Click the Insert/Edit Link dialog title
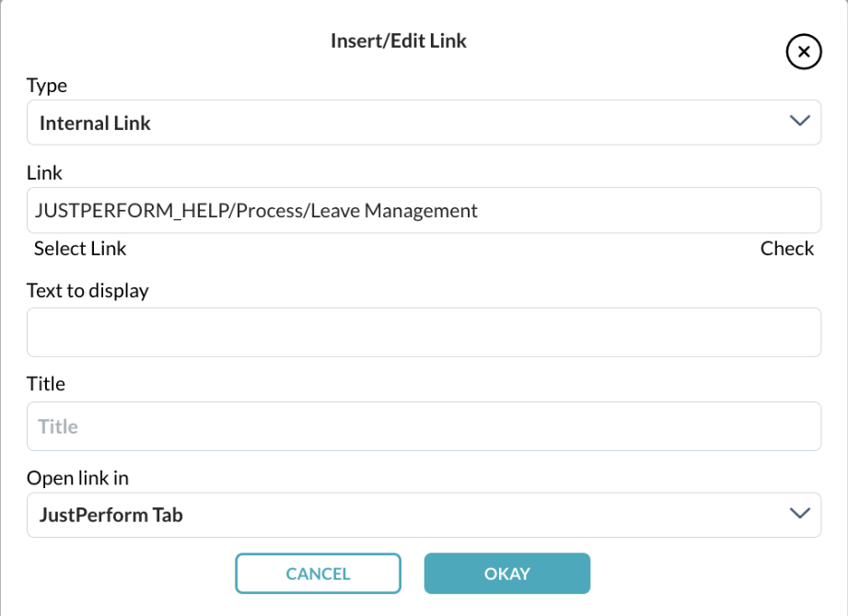Viewport: 848px width, 616px height. 398,41
